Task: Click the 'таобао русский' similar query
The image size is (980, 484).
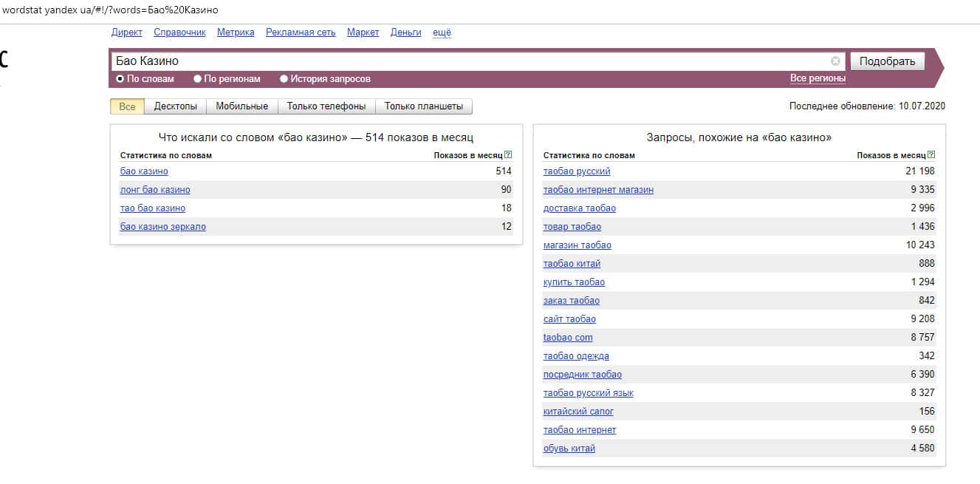Action: click(x=577, y=171)
